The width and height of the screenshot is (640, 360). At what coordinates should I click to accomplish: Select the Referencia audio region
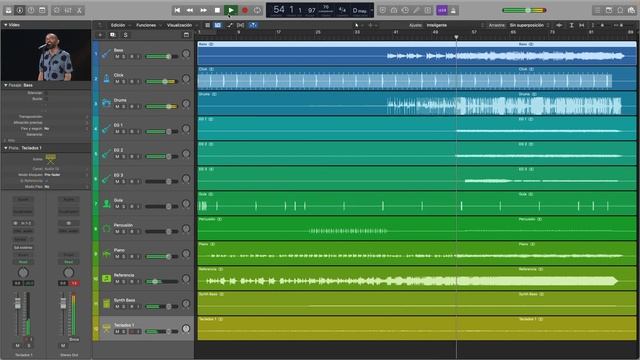tap(417, 278)
